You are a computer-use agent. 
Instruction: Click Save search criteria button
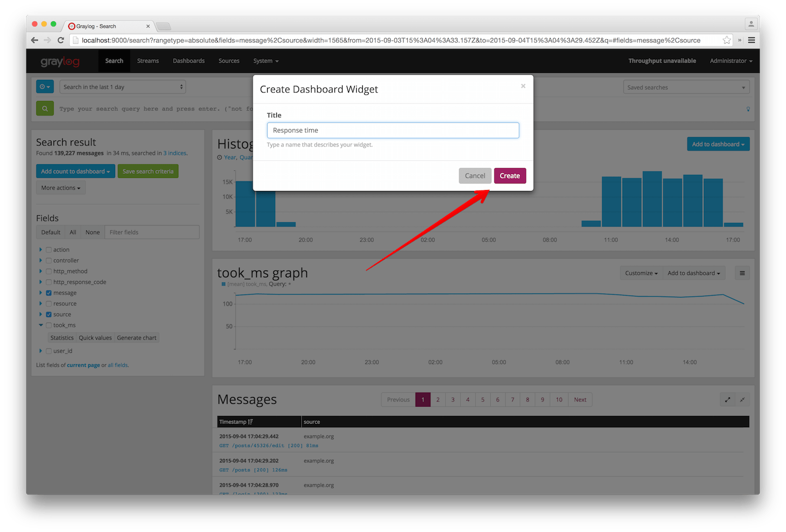coord(148,171)
